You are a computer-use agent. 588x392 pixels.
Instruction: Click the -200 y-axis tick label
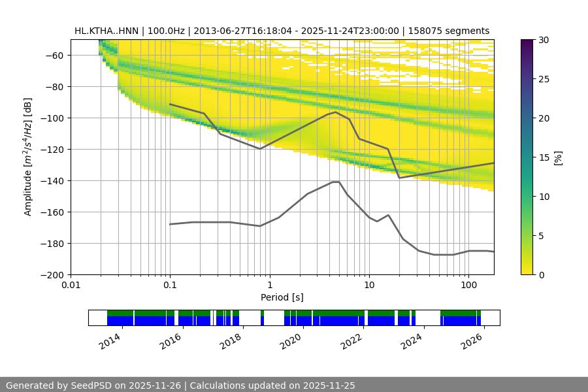(54, 274)
